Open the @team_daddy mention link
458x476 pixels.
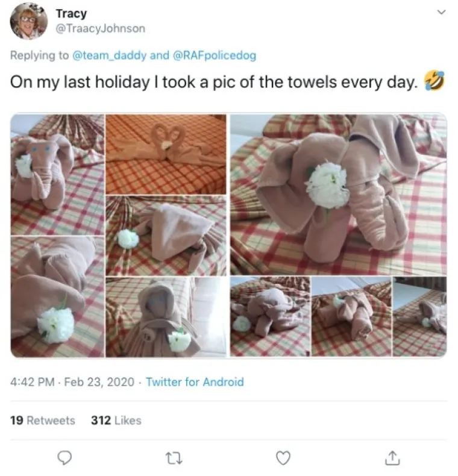click(x=109, y=55)
